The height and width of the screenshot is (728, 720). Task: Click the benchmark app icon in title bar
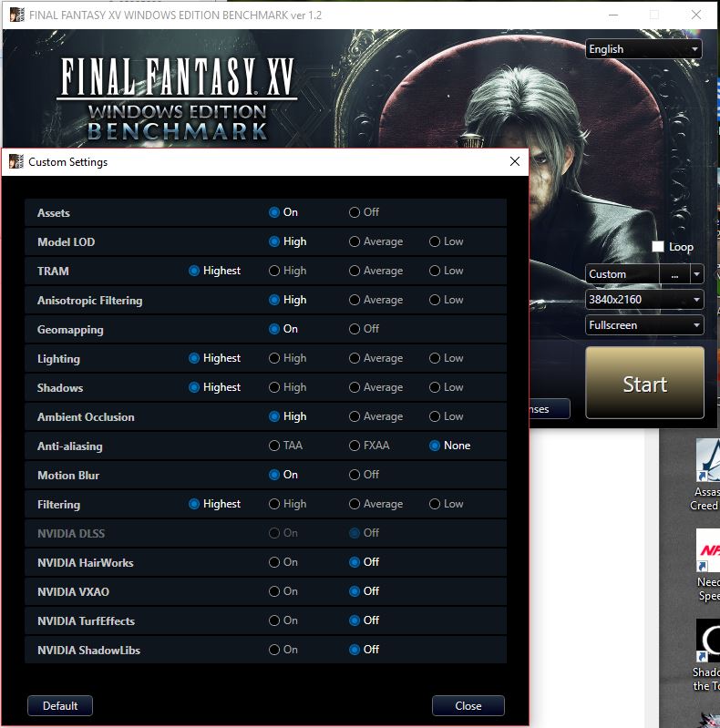pyautogui.click(x=16, y=15)
